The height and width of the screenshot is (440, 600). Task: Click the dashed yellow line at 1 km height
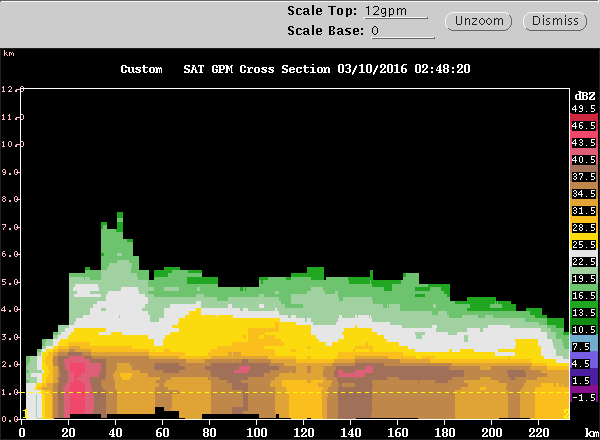click(x=300, y=392)
